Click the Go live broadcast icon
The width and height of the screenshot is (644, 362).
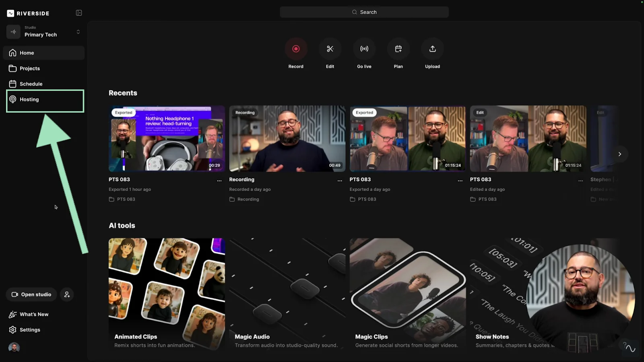(364, 49)
